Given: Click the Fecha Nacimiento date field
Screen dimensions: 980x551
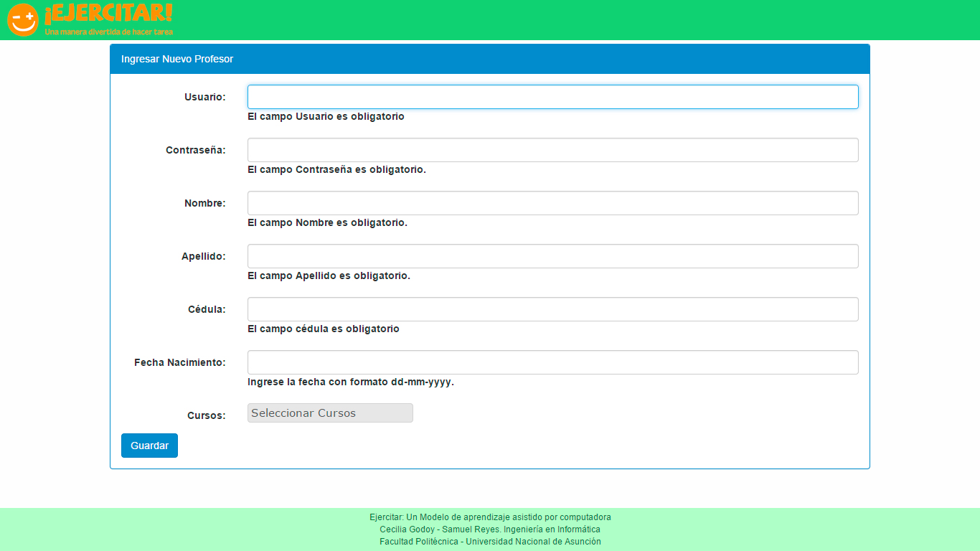Looking at the screenshot, I should [x=552, y=362].
